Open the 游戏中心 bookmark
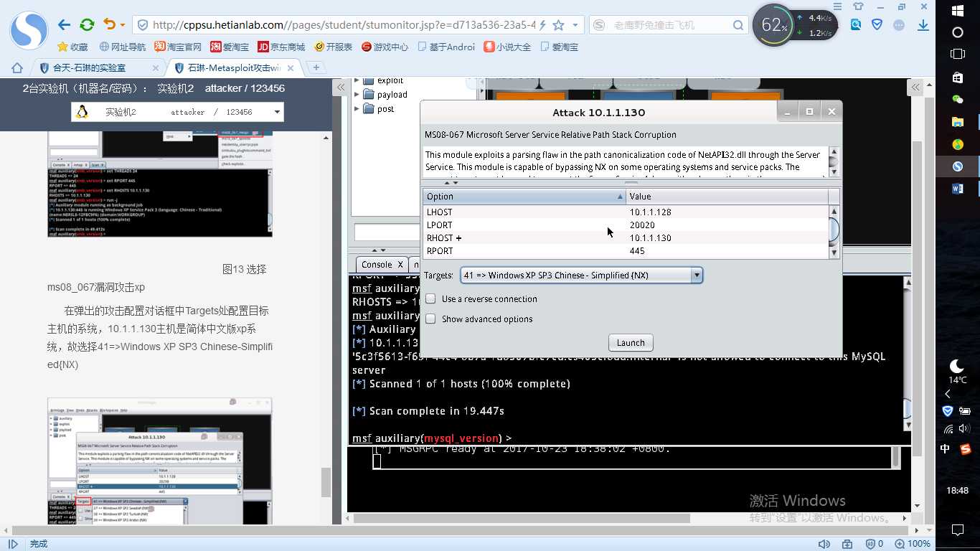 (x=385, y=47)
